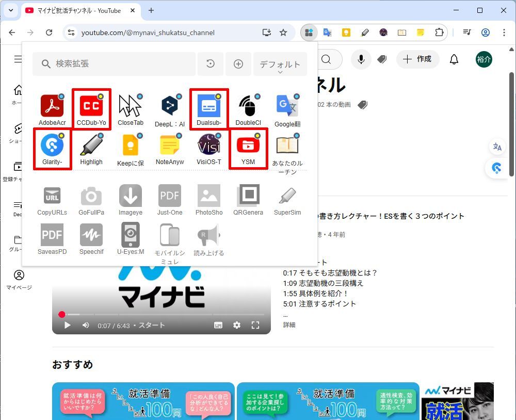Bookmark this page with the star icon
The height and width of the screenshot is (420, 516).
[283, 33]
